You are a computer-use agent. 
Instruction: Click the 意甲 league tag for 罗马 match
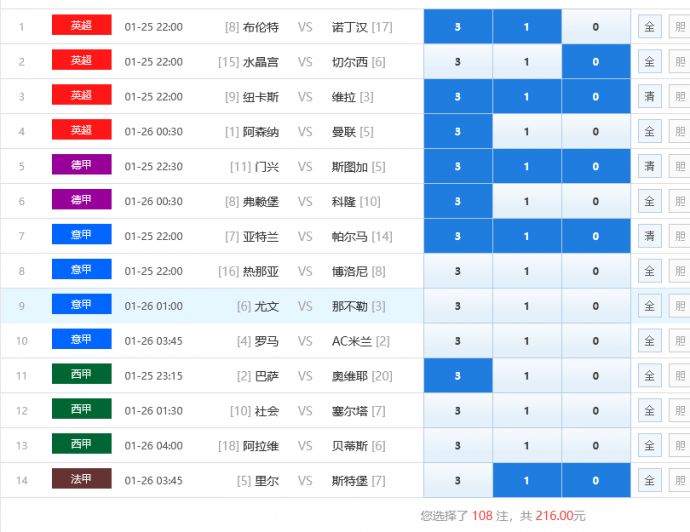[x=81, y=340]
